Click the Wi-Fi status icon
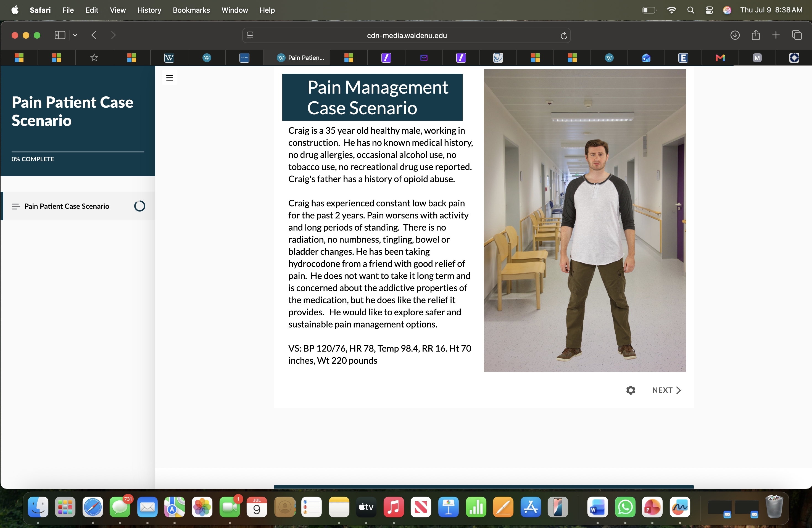Image resolution: width=812 pixels, height=528 pixels. pyautogui.click(x=671, y=10)
